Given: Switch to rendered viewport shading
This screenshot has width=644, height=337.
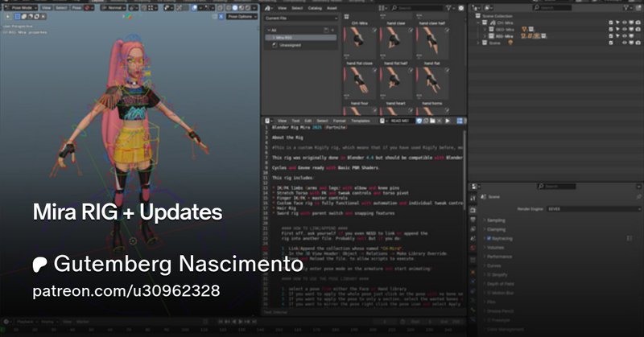Looking at the screenshot, I should (x=248, y=8).
